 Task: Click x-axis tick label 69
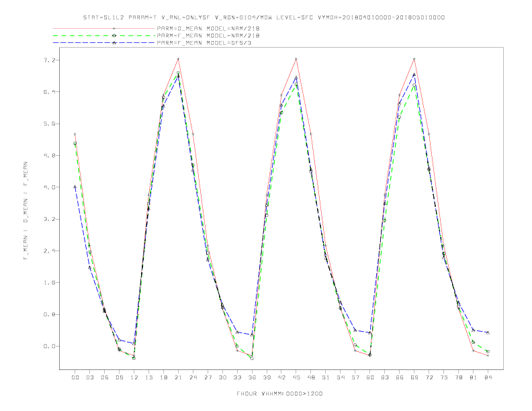point(414,377)
